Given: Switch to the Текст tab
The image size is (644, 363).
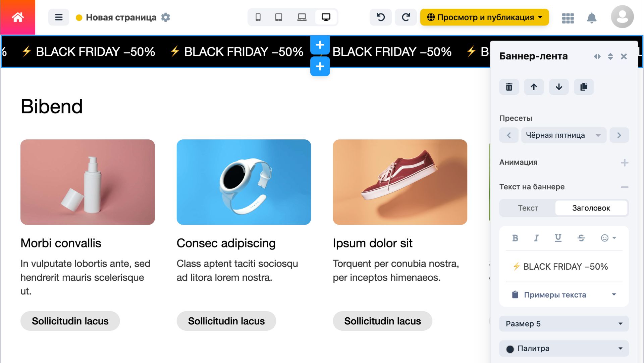Looking at the screenshot, I should [x=528, y=208].
